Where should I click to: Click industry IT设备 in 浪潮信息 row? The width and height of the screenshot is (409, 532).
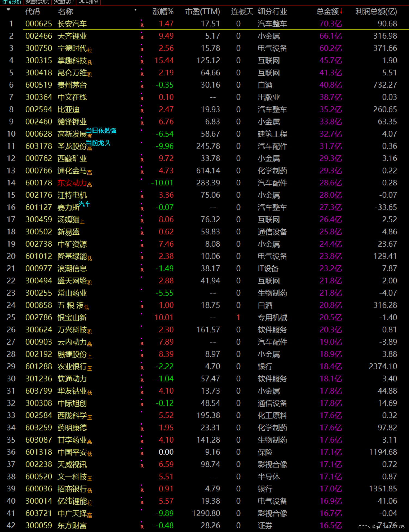tap(268, 268)
